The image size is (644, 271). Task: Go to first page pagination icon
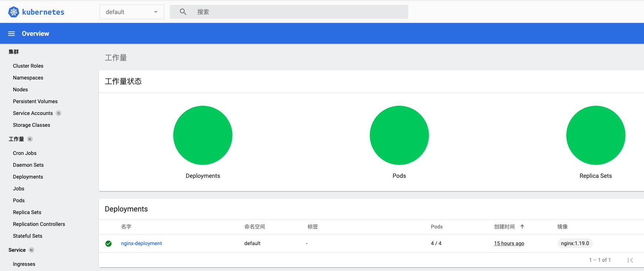click(x=630, y=260)
